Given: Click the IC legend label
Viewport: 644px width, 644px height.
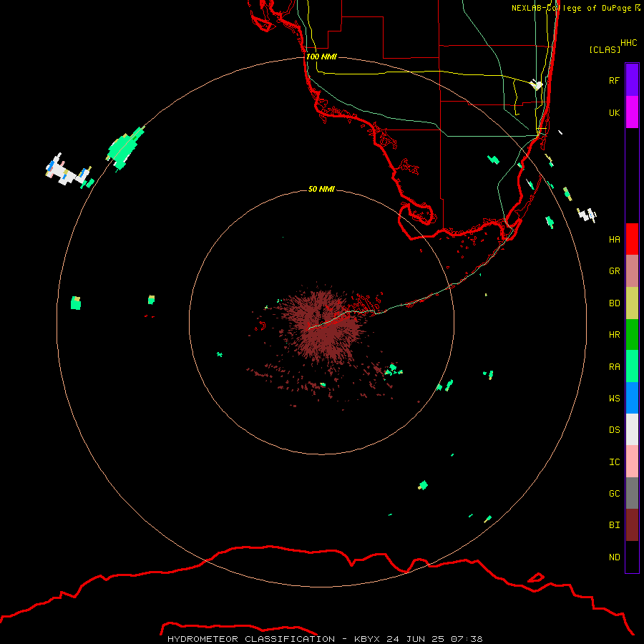Looking at the screenshot, I should (x=614, y=462).
